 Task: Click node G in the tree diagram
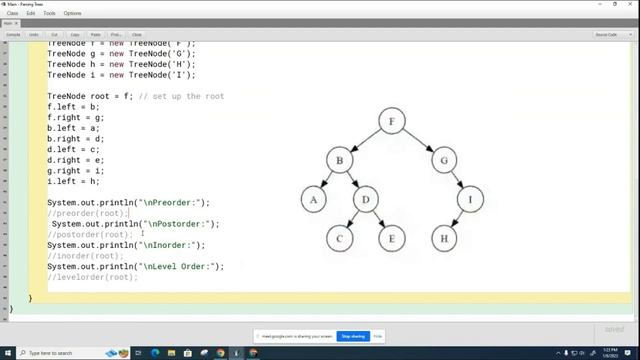coord(444,160)
